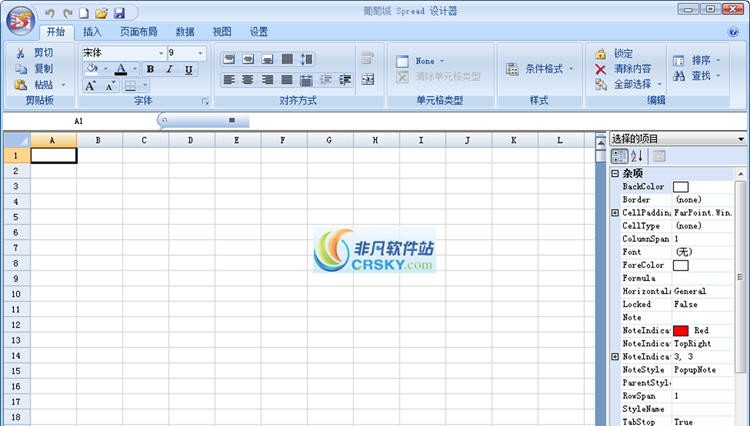This screenshot has height=426, width=750.
Task: Select column header C
Action: coord(144,140)
